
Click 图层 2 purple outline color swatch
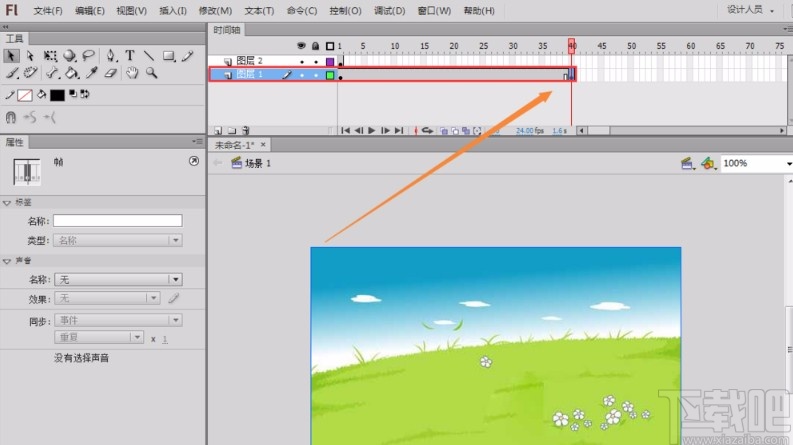(x=330, y=62)
